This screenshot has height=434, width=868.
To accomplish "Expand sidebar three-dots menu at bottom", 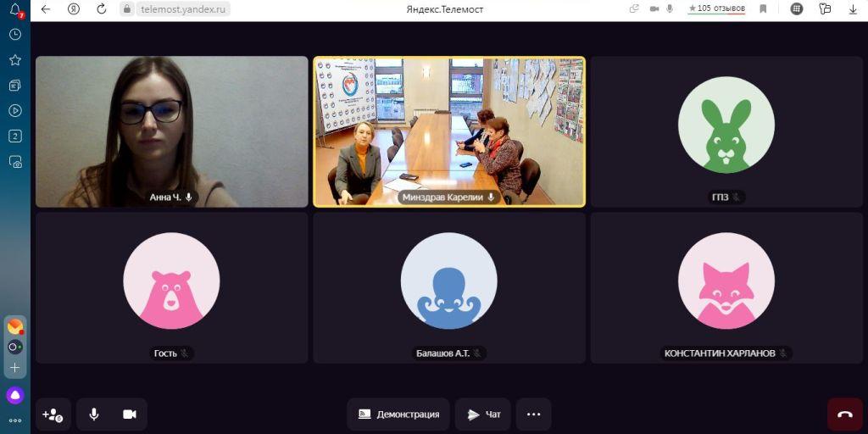I will (x=14, y=420).
